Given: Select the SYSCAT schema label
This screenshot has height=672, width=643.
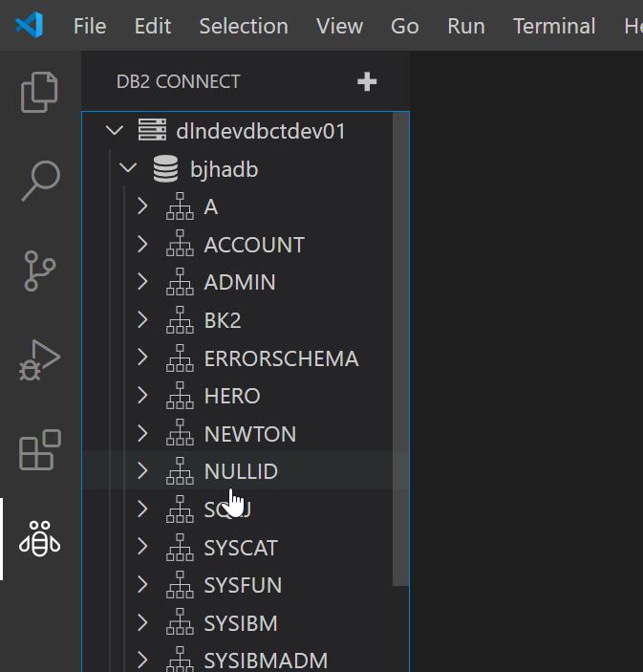Looking at the screenshot, I should 241,548.
